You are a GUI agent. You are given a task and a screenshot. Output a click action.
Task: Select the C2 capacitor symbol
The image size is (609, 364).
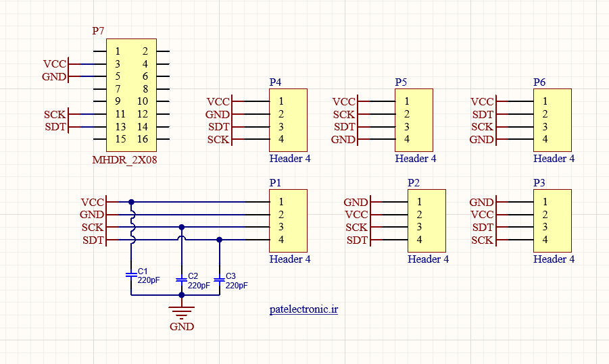pos(181,280)
